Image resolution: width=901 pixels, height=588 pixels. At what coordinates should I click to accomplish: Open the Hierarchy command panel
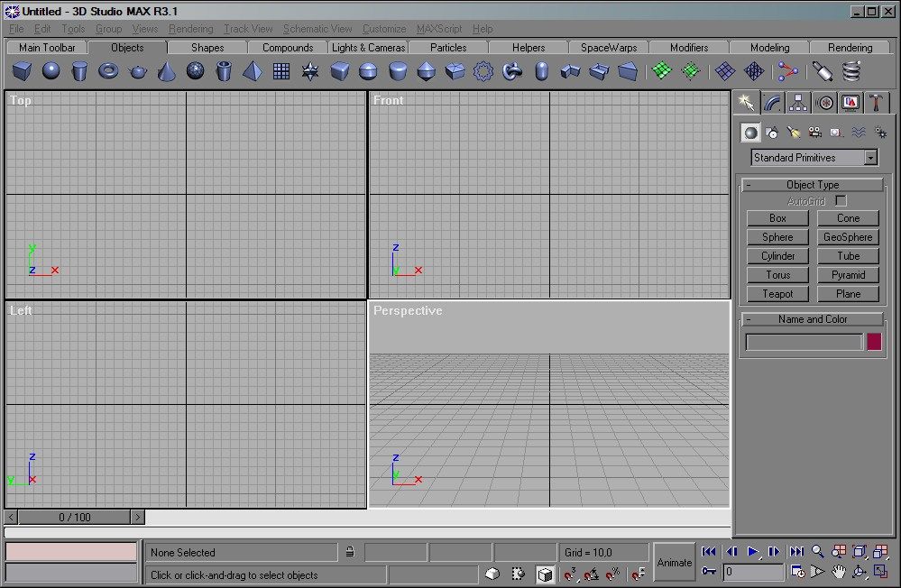[798, 103]
